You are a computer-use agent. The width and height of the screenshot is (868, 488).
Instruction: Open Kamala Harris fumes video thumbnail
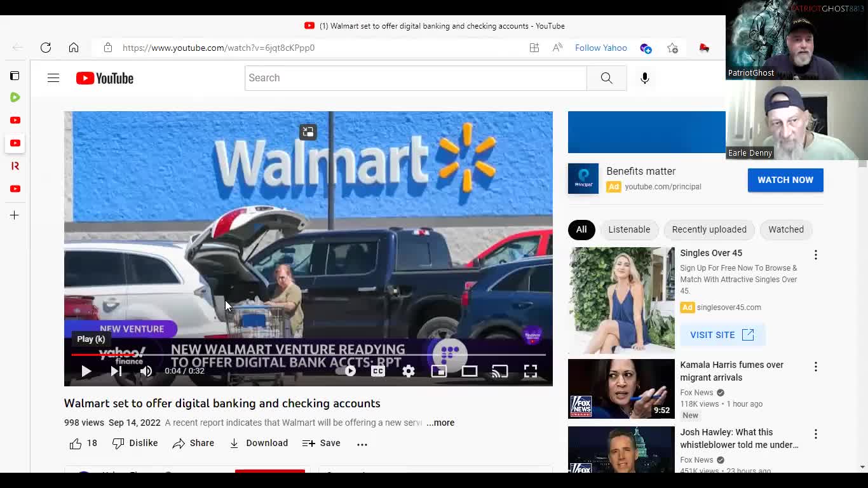[621, 389]
